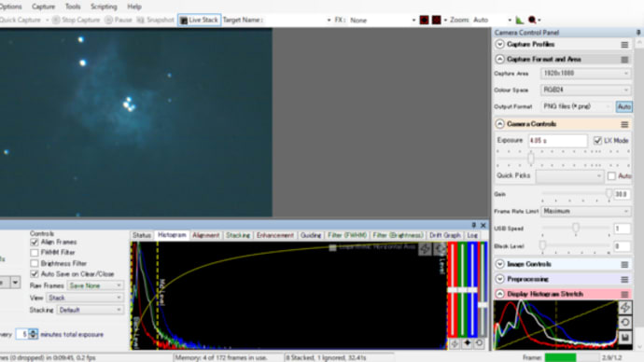The image size is (644, 362).
Task: Click the Live Stack toolbar button
Action: point(199,21)
